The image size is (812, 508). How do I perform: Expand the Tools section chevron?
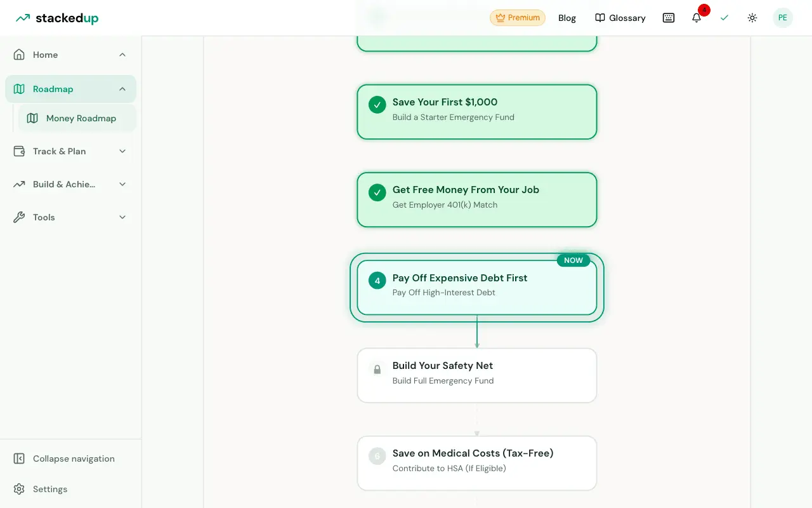pyautogui.click(x=122, y=217)
